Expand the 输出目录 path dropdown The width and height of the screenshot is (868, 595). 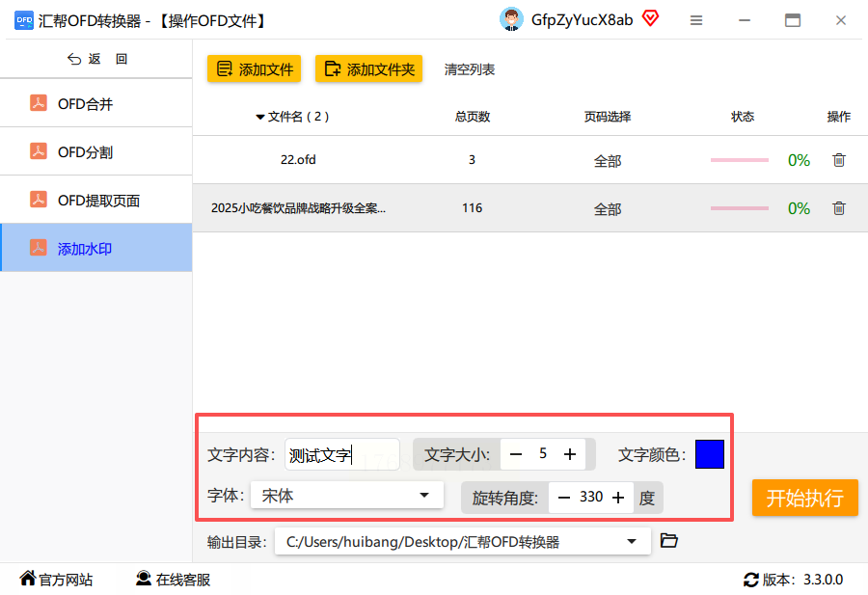coord(631,541)
